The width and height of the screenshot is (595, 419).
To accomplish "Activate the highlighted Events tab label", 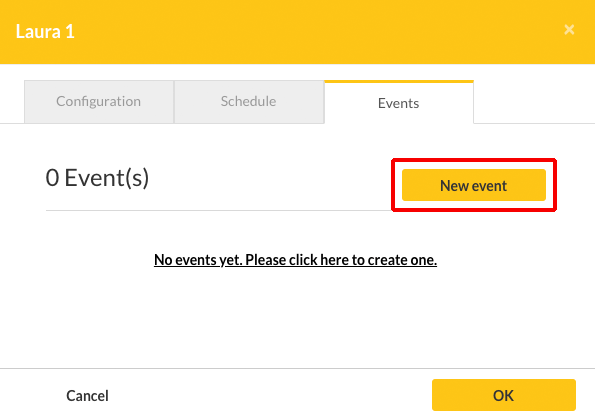I will point(399,103).
